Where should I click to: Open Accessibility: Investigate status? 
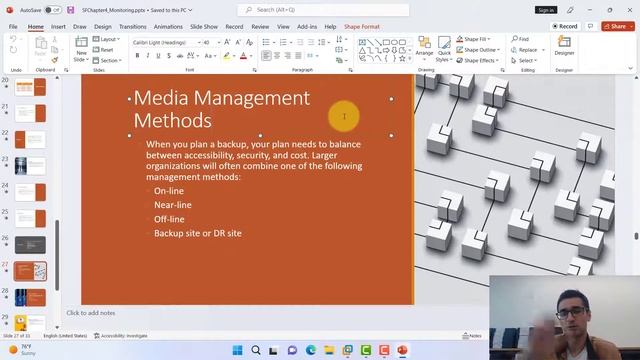tap(121, 336)
